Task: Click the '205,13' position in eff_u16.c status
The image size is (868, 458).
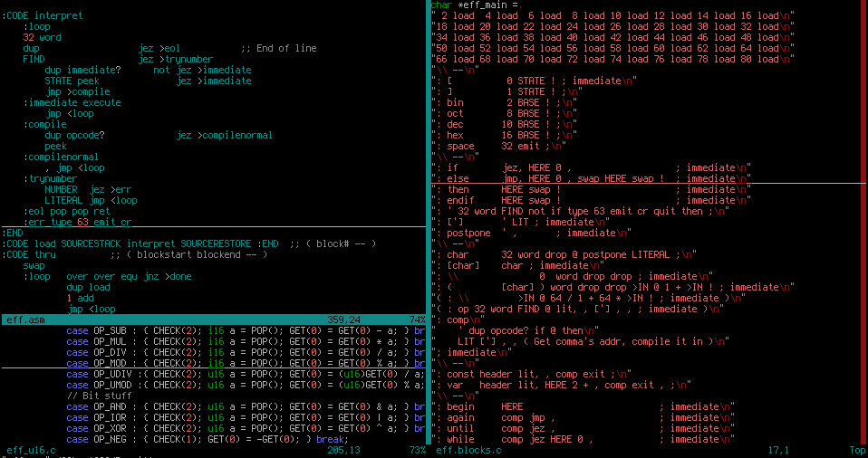Action: coord(343,450)
